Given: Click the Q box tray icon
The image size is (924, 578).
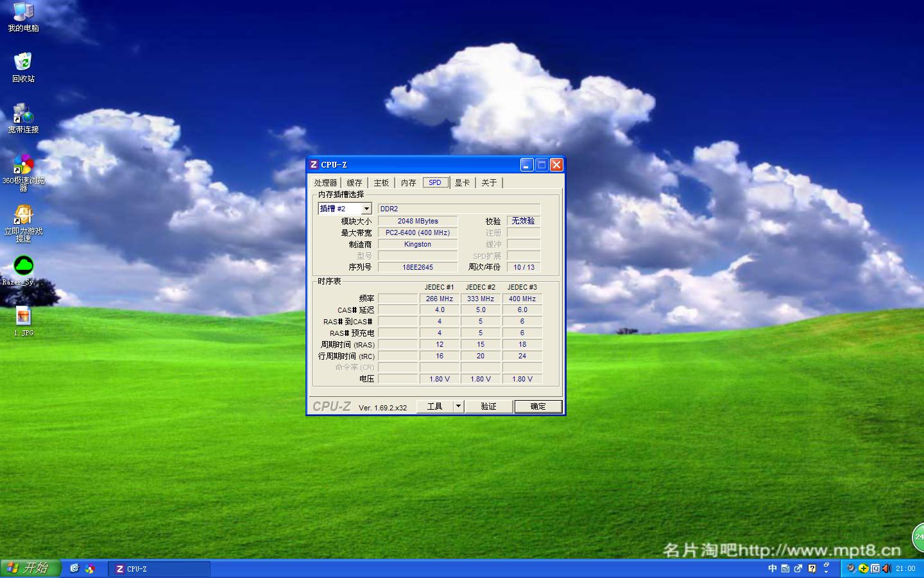Looking at the screenshot, I should 875,568.
